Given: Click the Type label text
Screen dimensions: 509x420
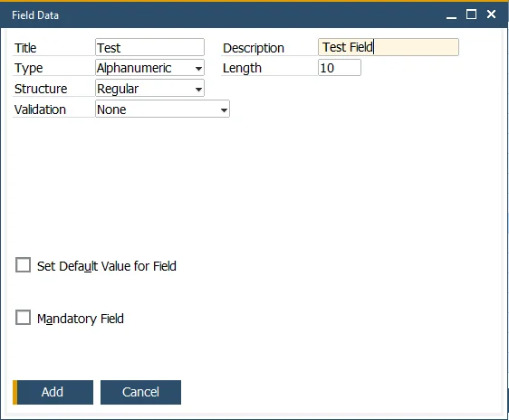Looking at the screenshot, I should [x=29, y=69].
